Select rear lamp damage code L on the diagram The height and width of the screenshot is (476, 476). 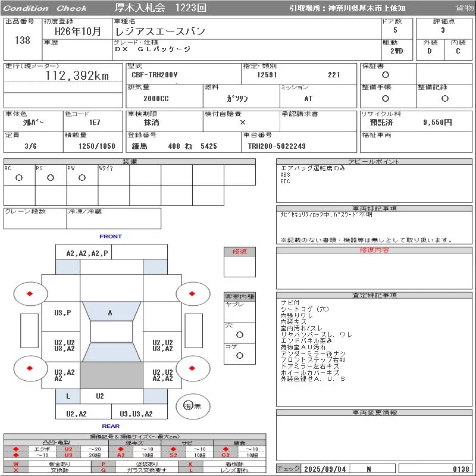pyautogui.click(x=68, y=396)
